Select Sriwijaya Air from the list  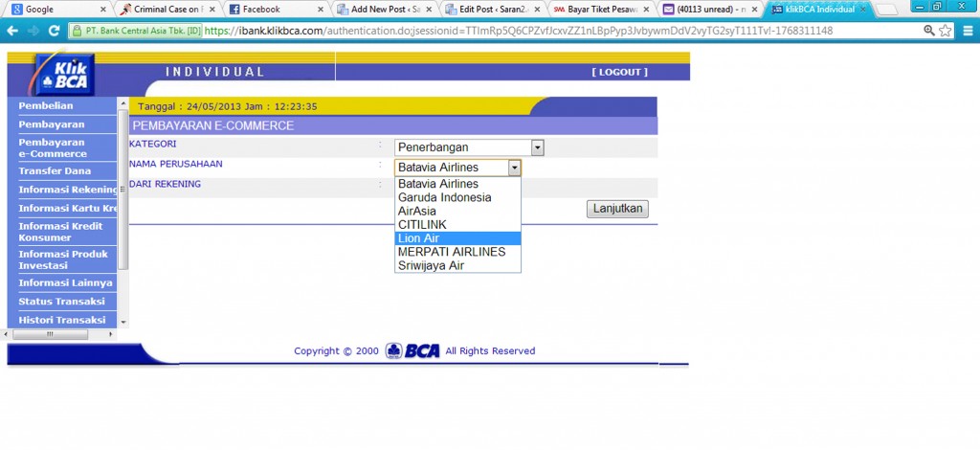coord(457,265)
